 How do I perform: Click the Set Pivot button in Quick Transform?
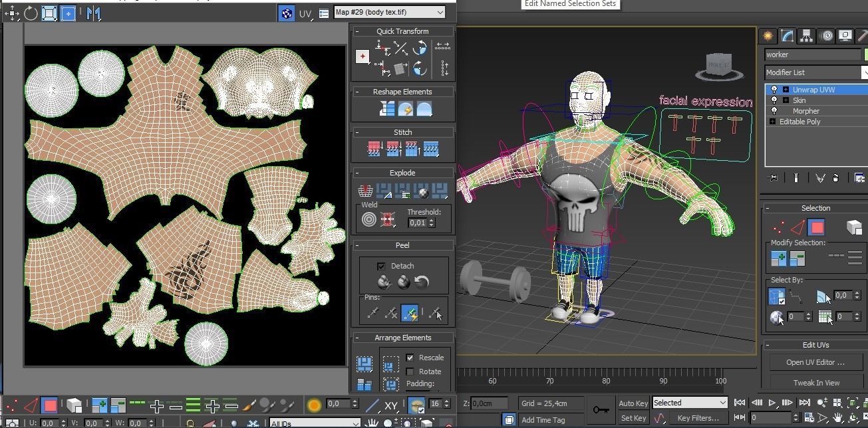362,56
